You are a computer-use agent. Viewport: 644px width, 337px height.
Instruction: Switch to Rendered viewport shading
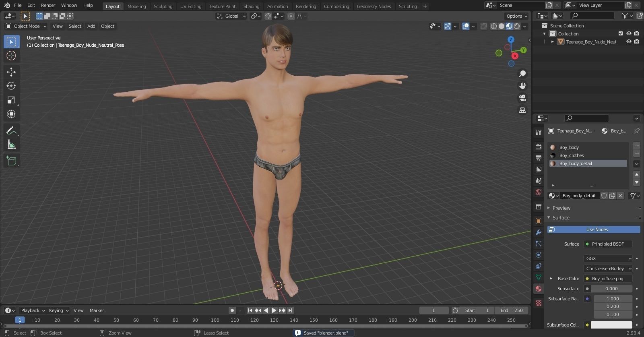(x=517, y=26)
